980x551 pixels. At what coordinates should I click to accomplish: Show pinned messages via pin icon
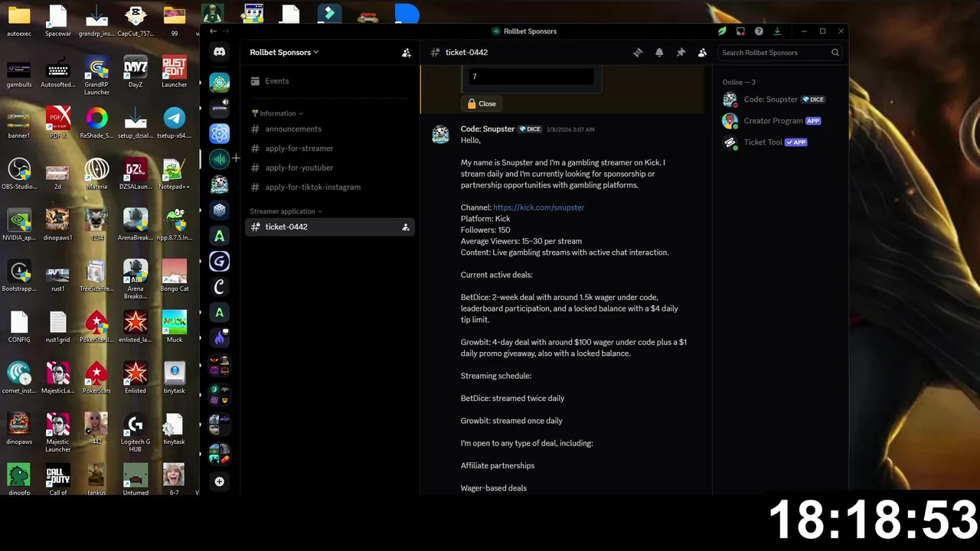(681, 53)
